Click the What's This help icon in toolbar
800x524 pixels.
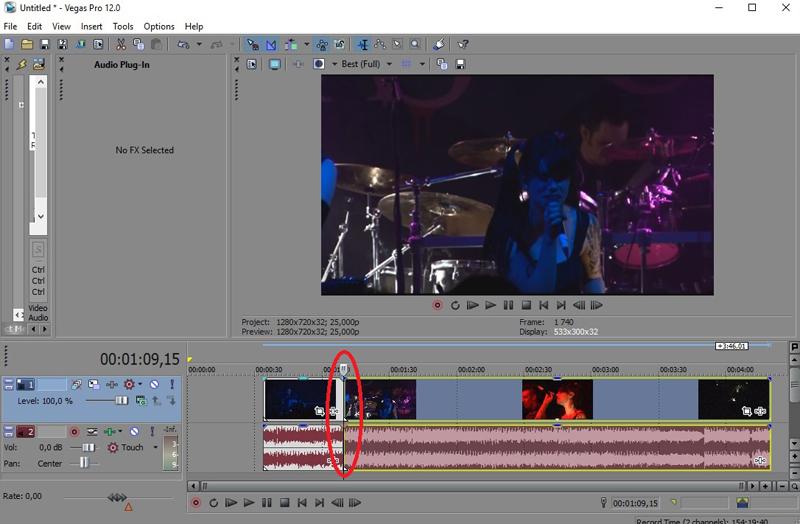tap(463, 45)
